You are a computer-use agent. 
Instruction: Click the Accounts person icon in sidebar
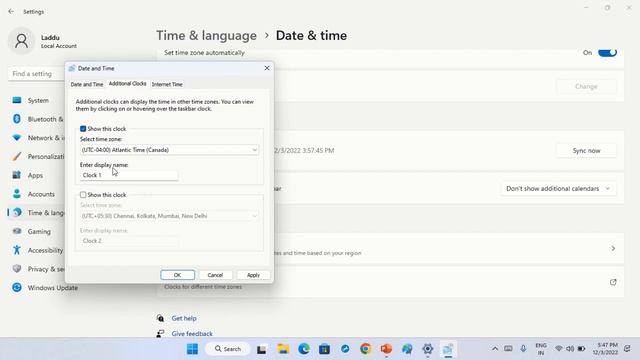click(17, 194)
